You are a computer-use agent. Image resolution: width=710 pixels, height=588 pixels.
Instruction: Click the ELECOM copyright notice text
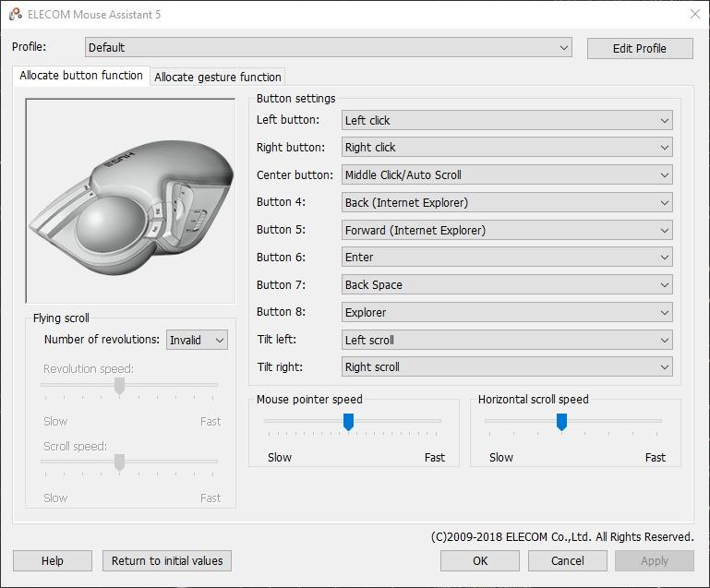(x=562, y=537)
